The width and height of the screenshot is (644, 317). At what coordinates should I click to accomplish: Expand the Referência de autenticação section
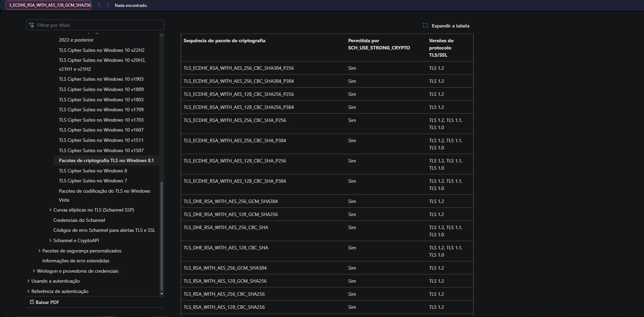(x=29, y=291)
